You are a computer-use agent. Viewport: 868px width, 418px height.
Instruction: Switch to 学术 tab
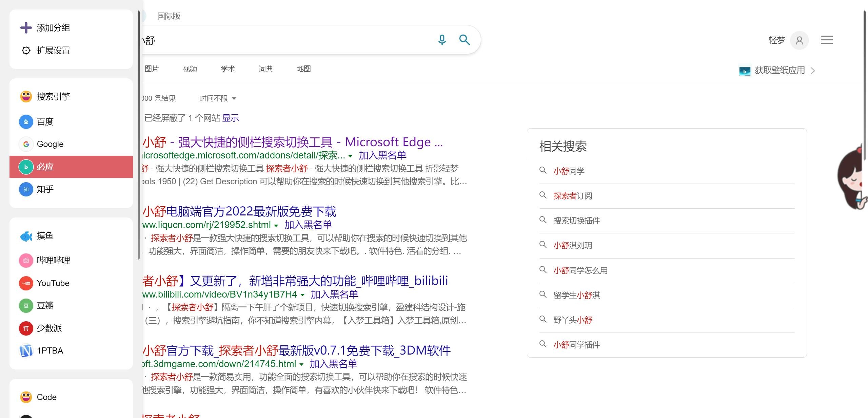pyautogui.click(x=228, y=69)
